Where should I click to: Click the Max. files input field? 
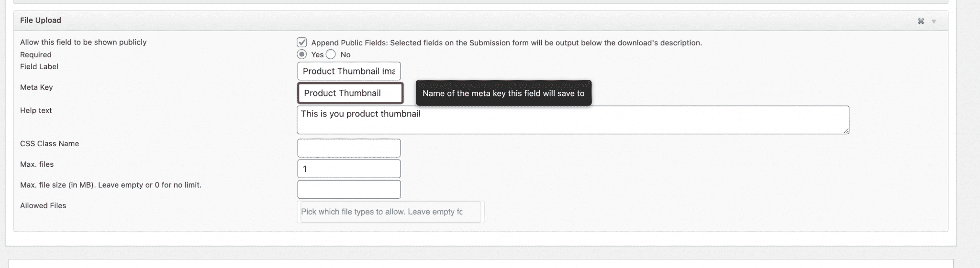tap(349, 169)
